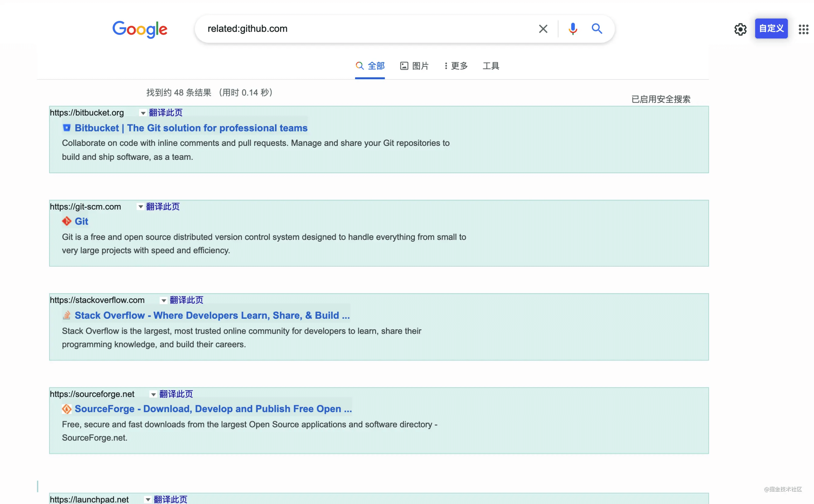Click the Stack Overflow favicon
This screenshot has height=504, width=814.
(x=67, y=315)
